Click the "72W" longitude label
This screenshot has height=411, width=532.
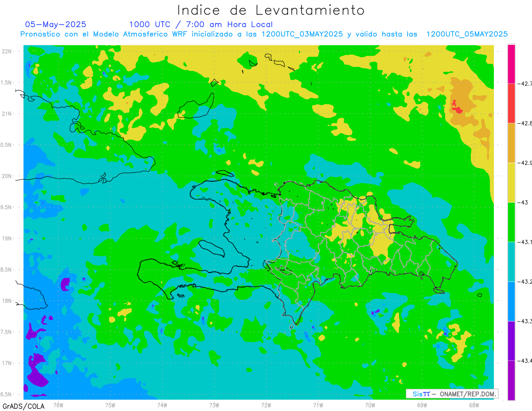266,405
